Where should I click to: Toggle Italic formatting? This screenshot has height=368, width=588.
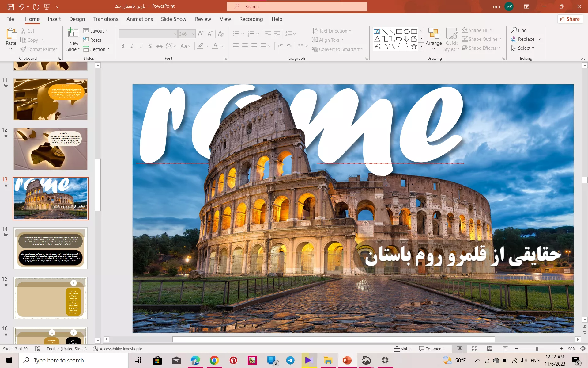132,46
